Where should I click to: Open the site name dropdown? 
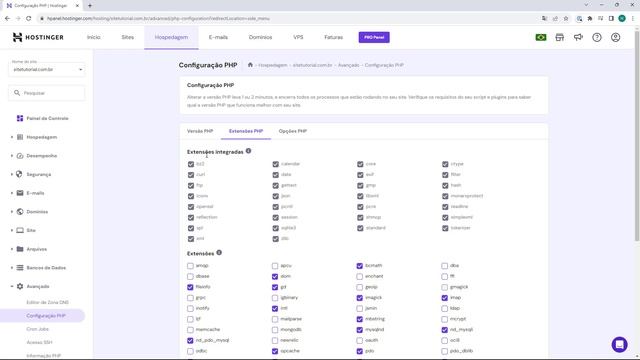pos(47,68)
